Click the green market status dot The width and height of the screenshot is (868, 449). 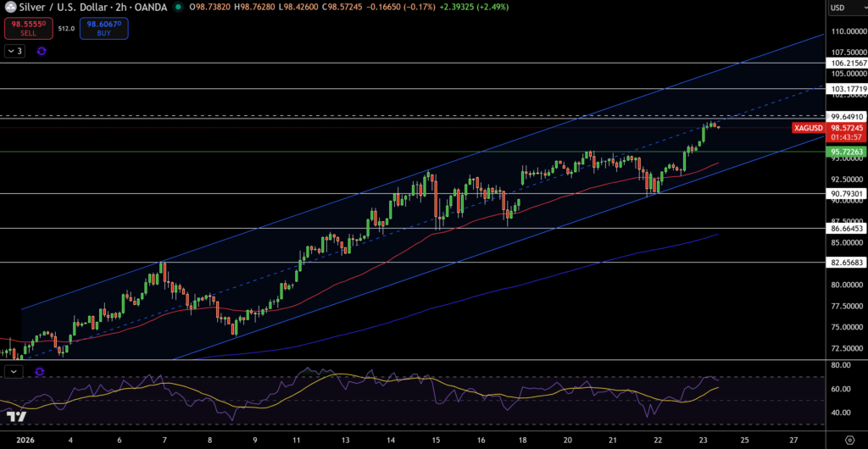(x=178, y=8)
